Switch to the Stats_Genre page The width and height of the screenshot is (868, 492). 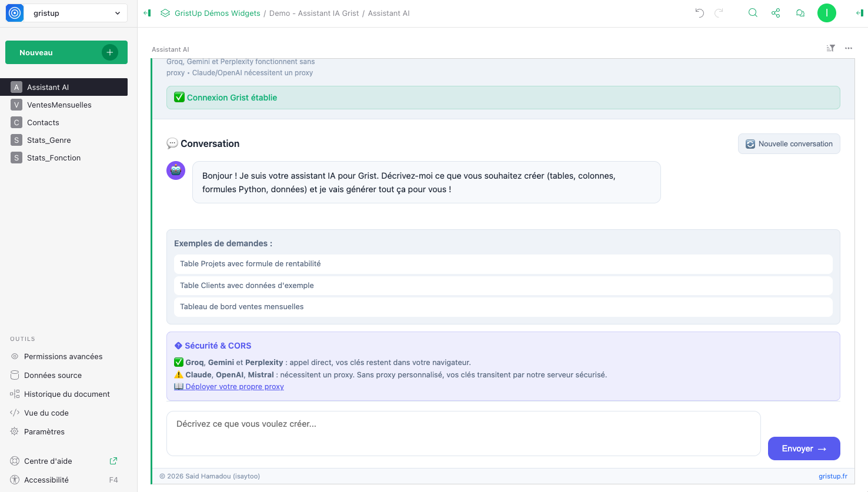[49, 140]
